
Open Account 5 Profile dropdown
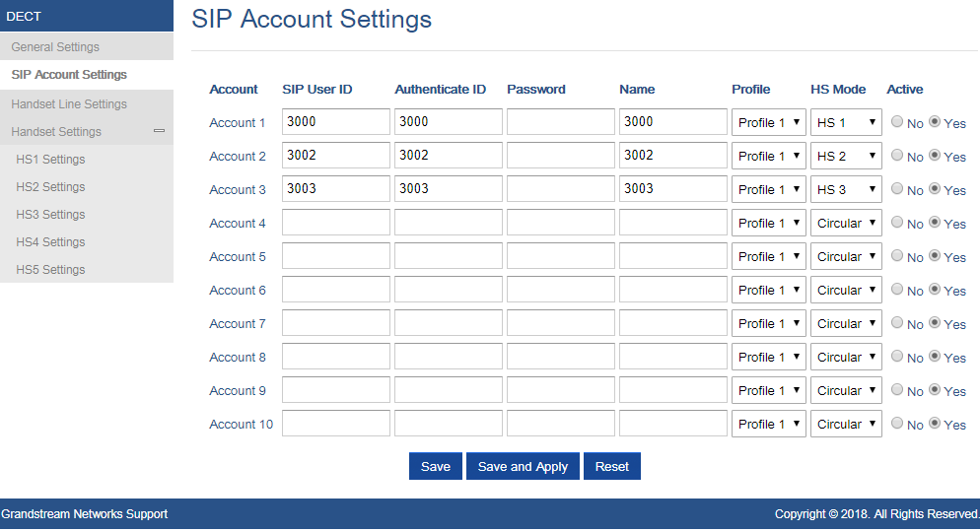coord(769,256)
